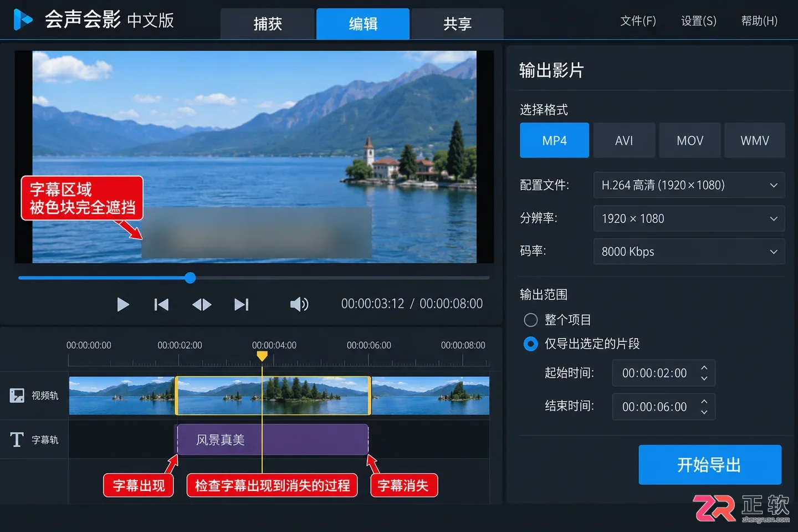
Task: Click the yellow timeline playhead marker
Action: click(x=262, y=356)
